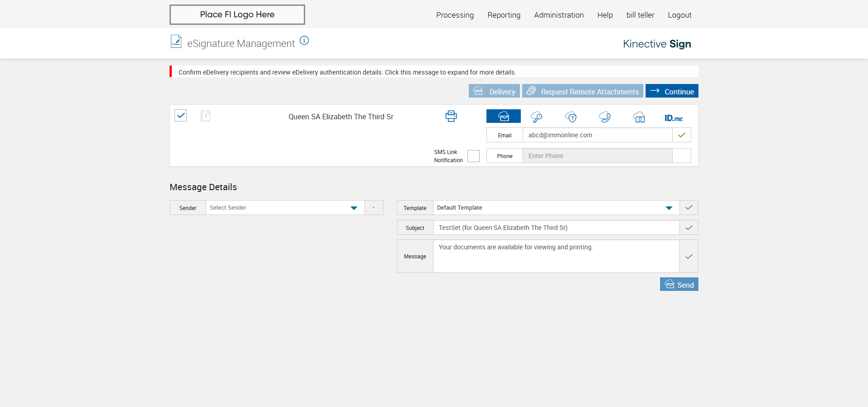Click the Message text area

click(x=556, y=256)
